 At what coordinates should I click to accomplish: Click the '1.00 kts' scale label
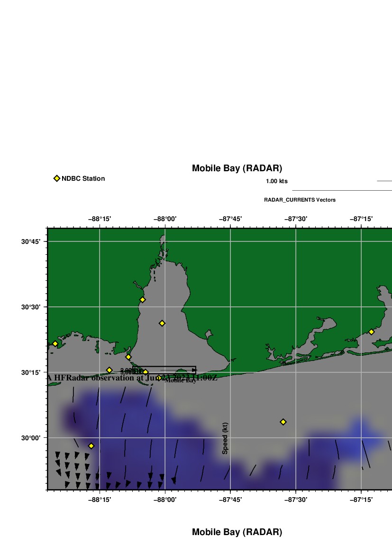pyautogui.click(x=276, y=181)
